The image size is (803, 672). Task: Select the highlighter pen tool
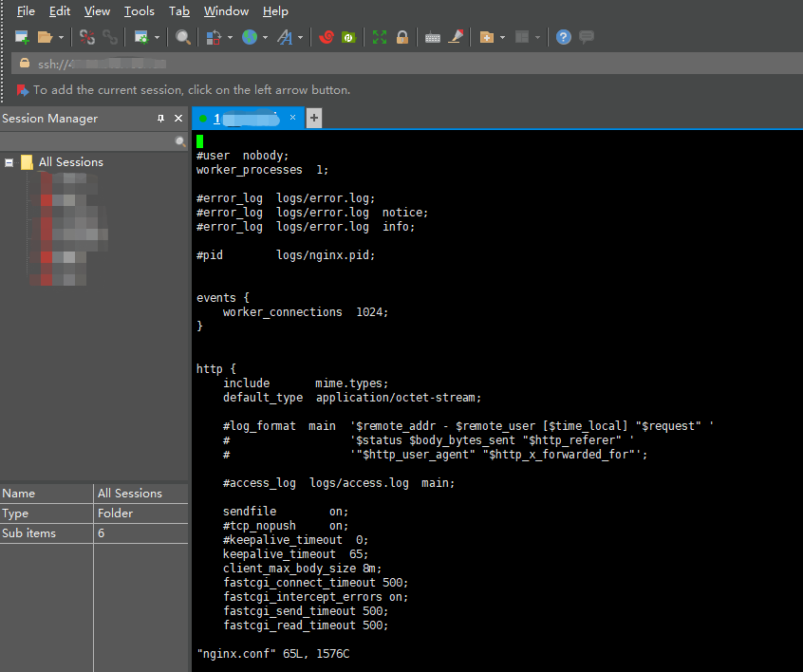click(x=456, y=37)
